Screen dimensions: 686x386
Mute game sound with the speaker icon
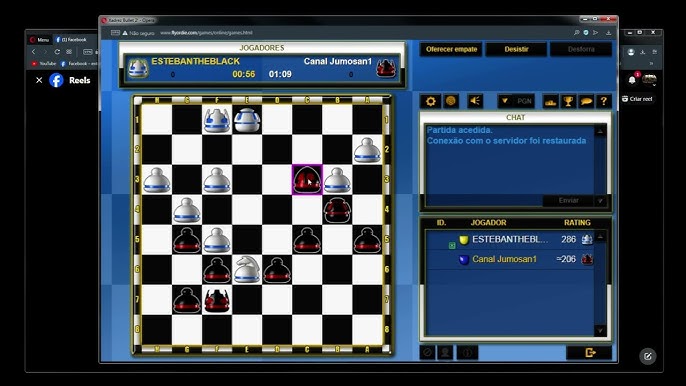point(475,101)
